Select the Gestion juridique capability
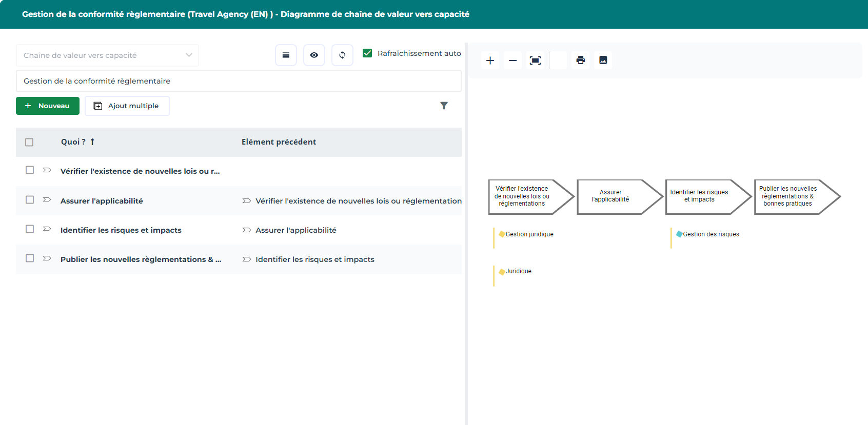 529,234
